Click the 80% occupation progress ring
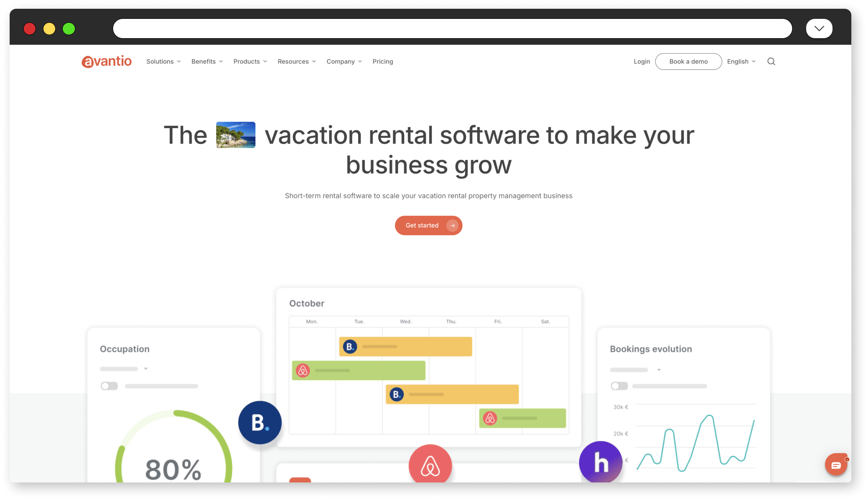Viewport: 868px width, 500px height. tap(174, 446)
